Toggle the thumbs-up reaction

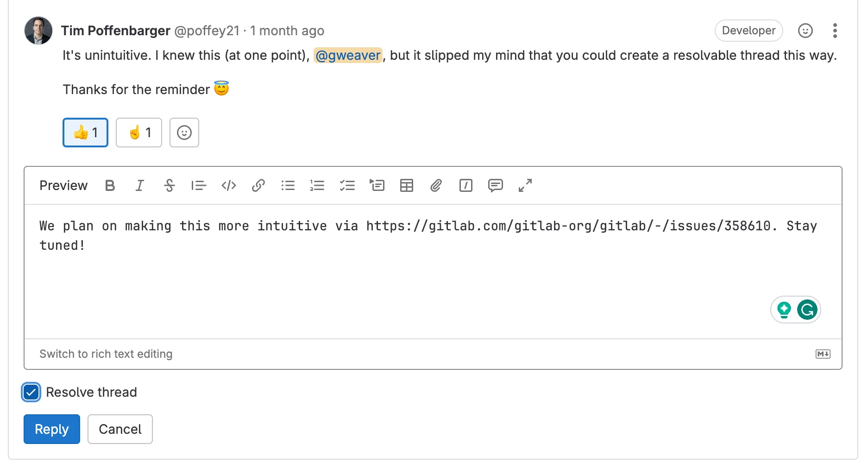click(85, 133)
